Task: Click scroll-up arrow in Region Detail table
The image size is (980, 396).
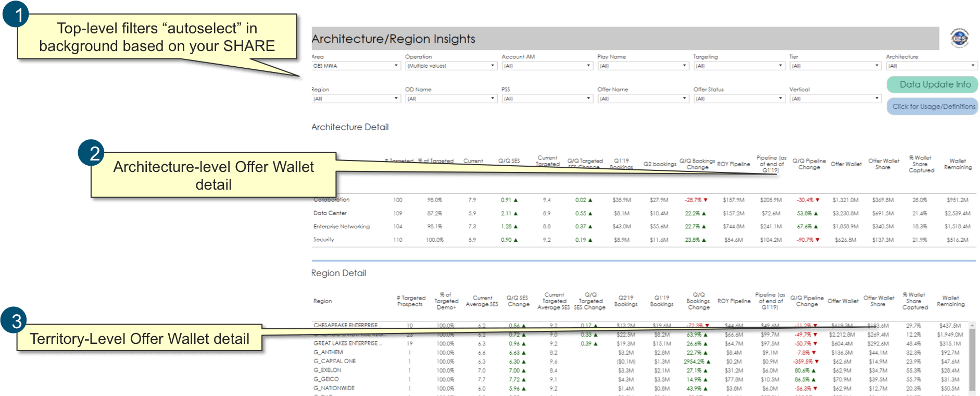Action: [x=972, y=325]
